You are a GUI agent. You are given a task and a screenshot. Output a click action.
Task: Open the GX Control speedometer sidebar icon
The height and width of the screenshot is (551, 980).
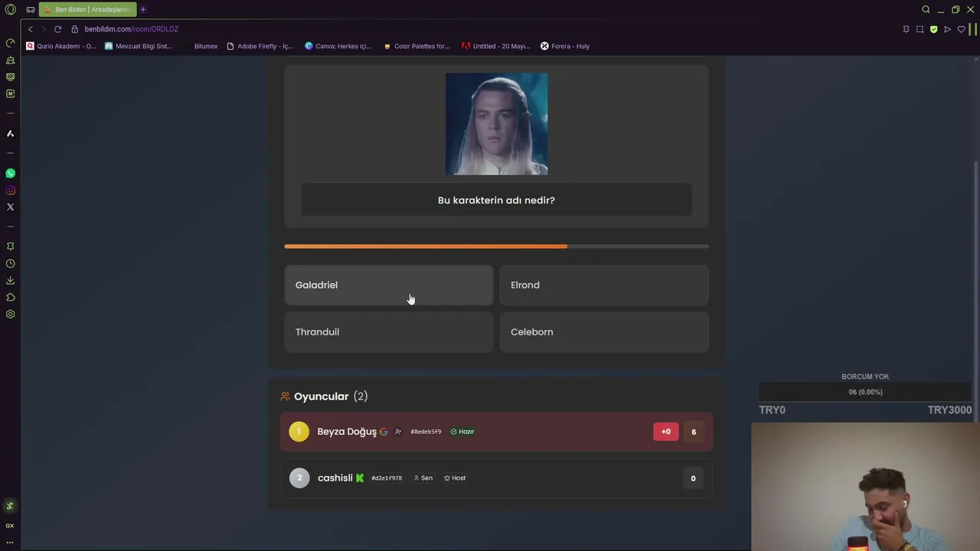pyautogui.click(x=10, y=43)
